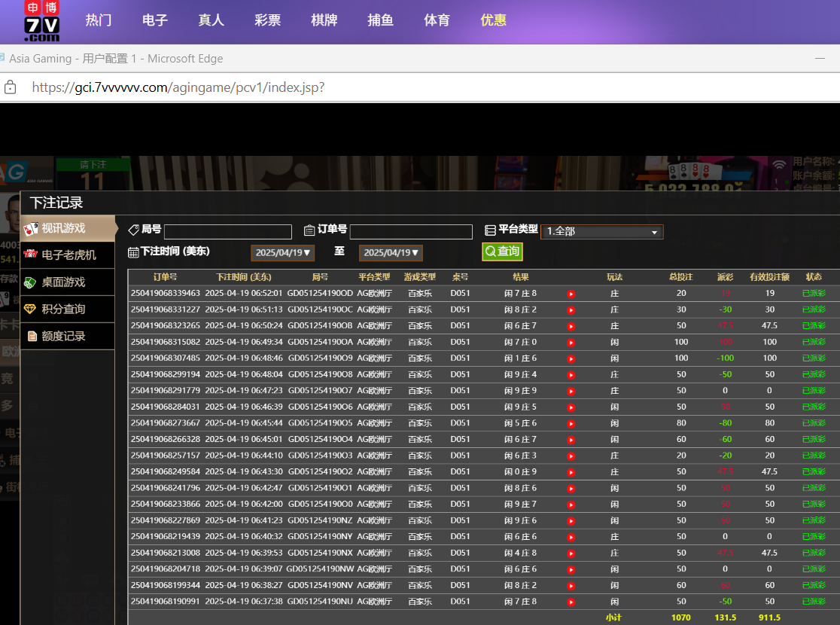Open the 额度记录 sidebar tab

68,337
